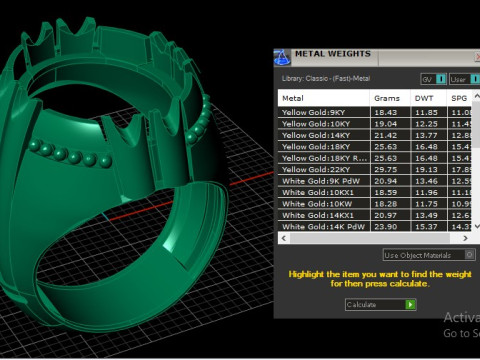Click the METAL WEIGHTS title bar

coord(377,57)
